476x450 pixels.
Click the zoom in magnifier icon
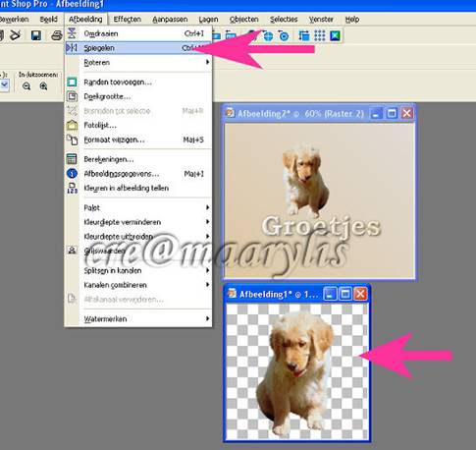(43, 86)
